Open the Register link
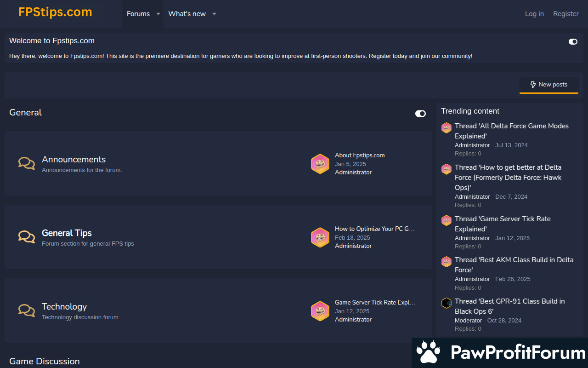This screenshot has width=588, height=368. pyautogui.click(x=566, y=14)
